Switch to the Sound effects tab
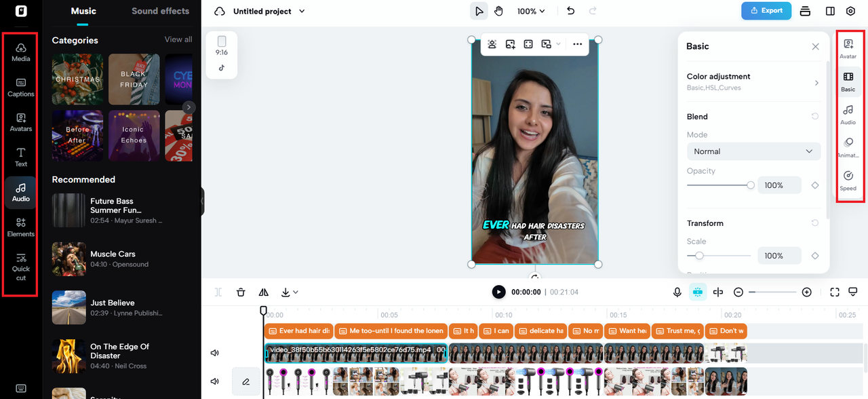 click(160, 11)
